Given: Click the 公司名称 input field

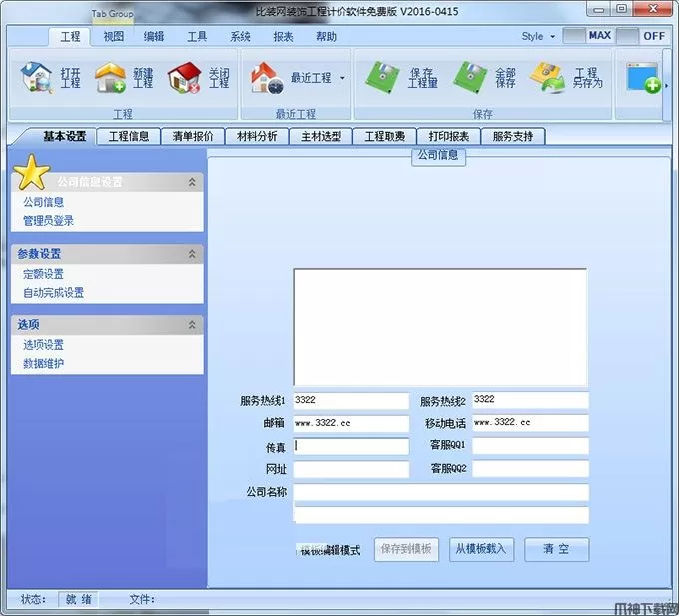Looking at the screenshot, I should tap(440, 492).
